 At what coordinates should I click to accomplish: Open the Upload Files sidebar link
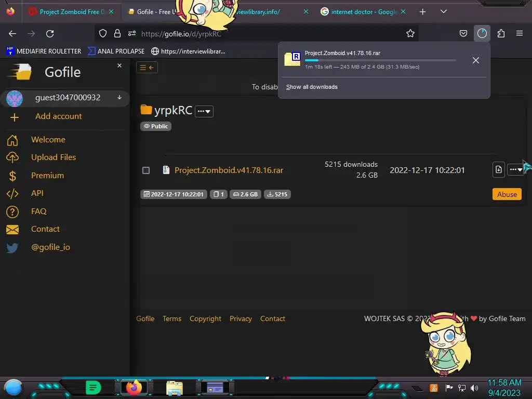(x=54, y=157)
